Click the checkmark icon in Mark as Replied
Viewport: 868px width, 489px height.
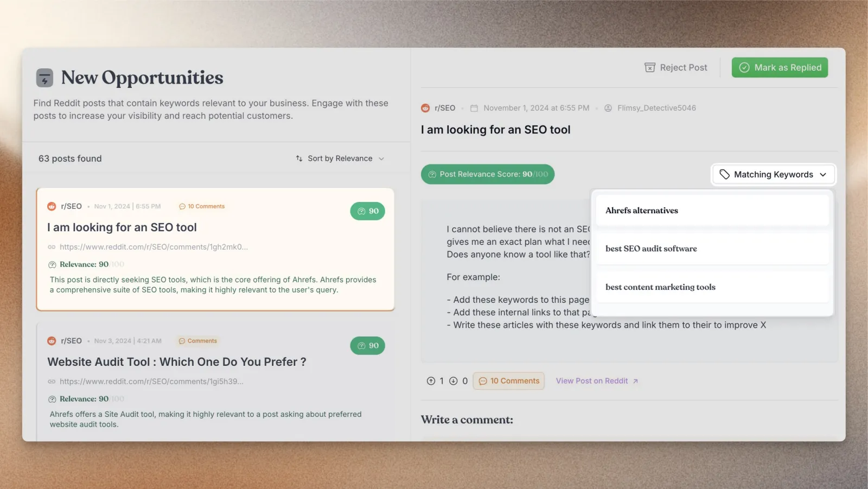click(x=744, y=67)
